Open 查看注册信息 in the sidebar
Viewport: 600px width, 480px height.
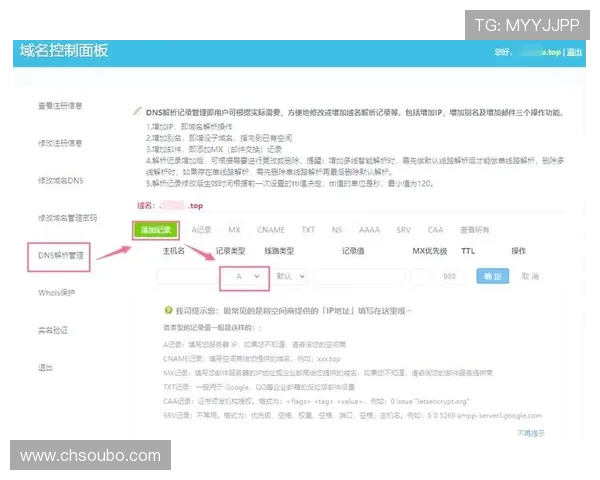coord(60,106)
